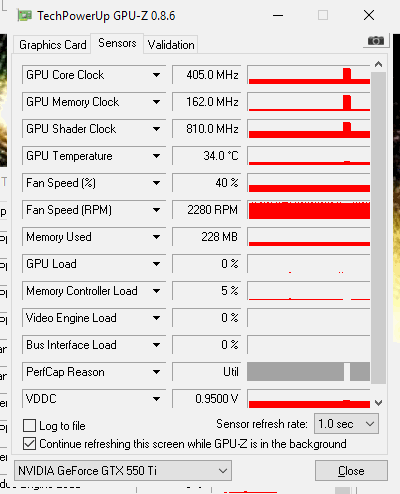
Task: Switch to the Graphics Card tab
Action: coord(52,45)
